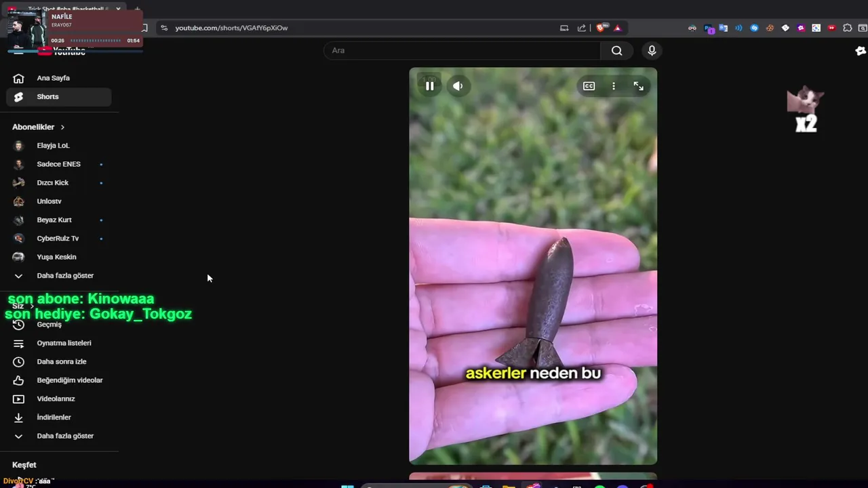Image resolution: width=868 pixels, height=488 pixels.
Task: Expand 'Daha fazla göster' above Keşfet
Action: (59, 436)
